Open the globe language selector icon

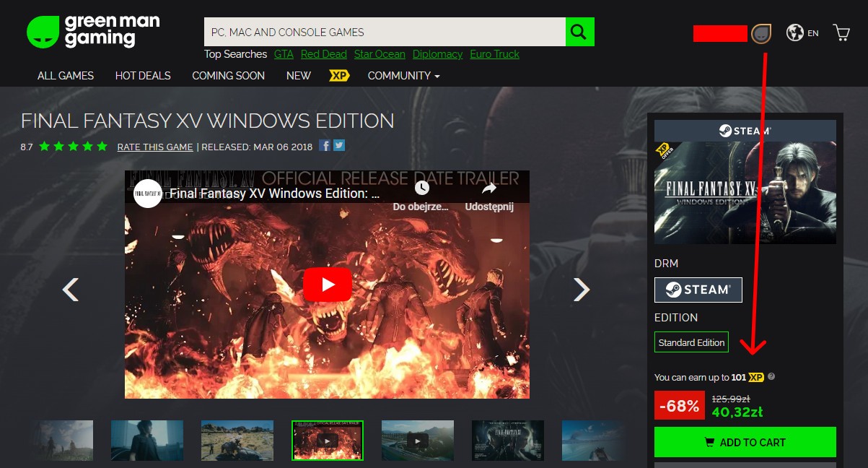[795, 32]
